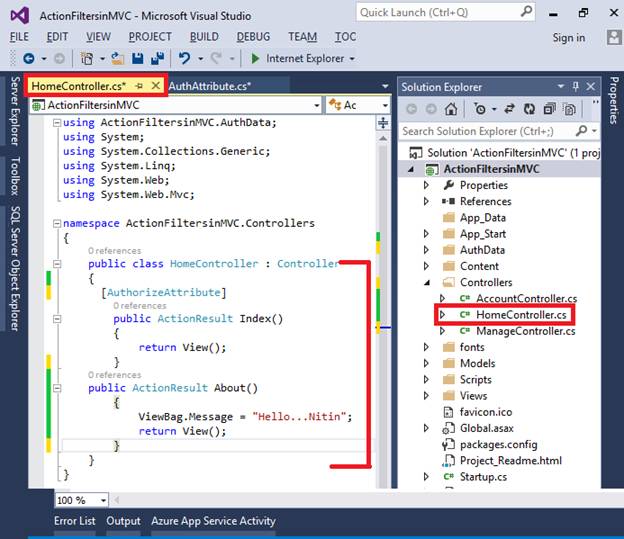Viewport: 624px width, 539px height.
Task: Click the Open File folder icon
Action: click(118, 59)
